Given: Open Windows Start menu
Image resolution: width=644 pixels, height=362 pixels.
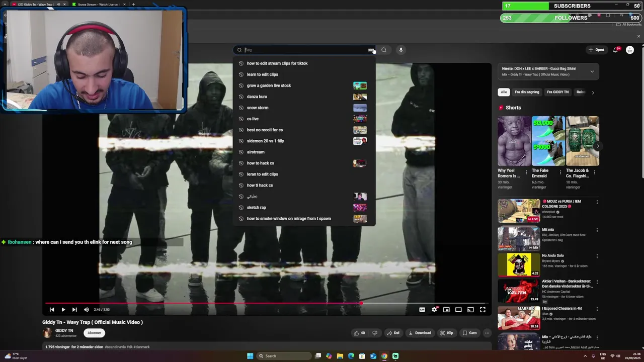Looking at the screenshot, I should [250, 356].
